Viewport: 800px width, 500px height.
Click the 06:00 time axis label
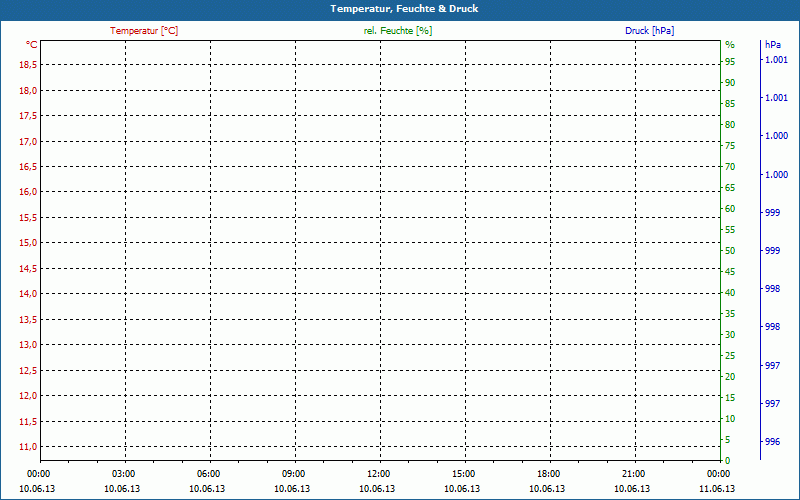(209, 474)
